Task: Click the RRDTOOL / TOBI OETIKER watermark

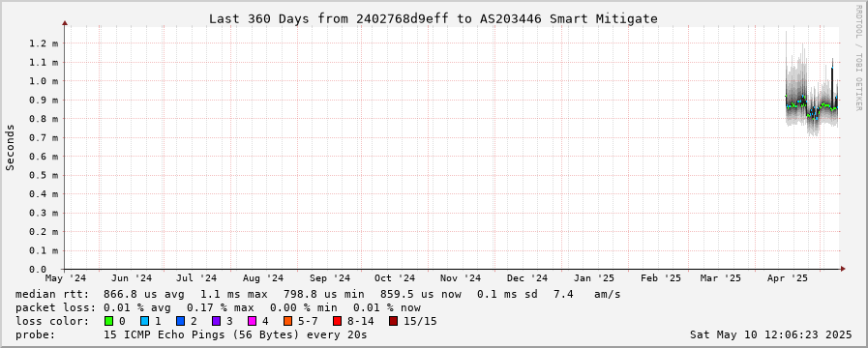Action: pyautogui.click(x=858, y=57)
